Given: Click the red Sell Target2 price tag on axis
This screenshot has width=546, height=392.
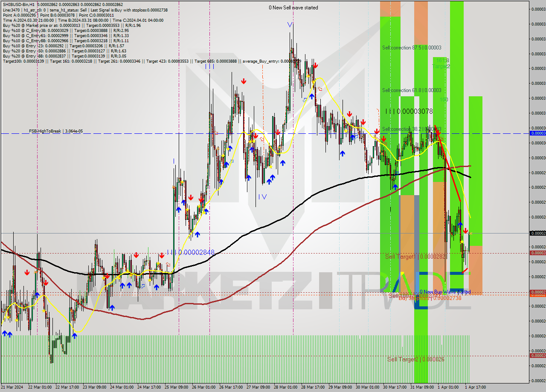Looking at the screenshot, I should pyautogui.click(x=537, y=355).
